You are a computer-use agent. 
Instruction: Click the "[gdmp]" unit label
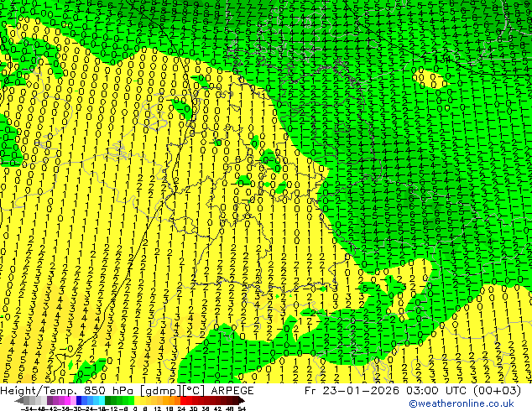coord(161,391)
